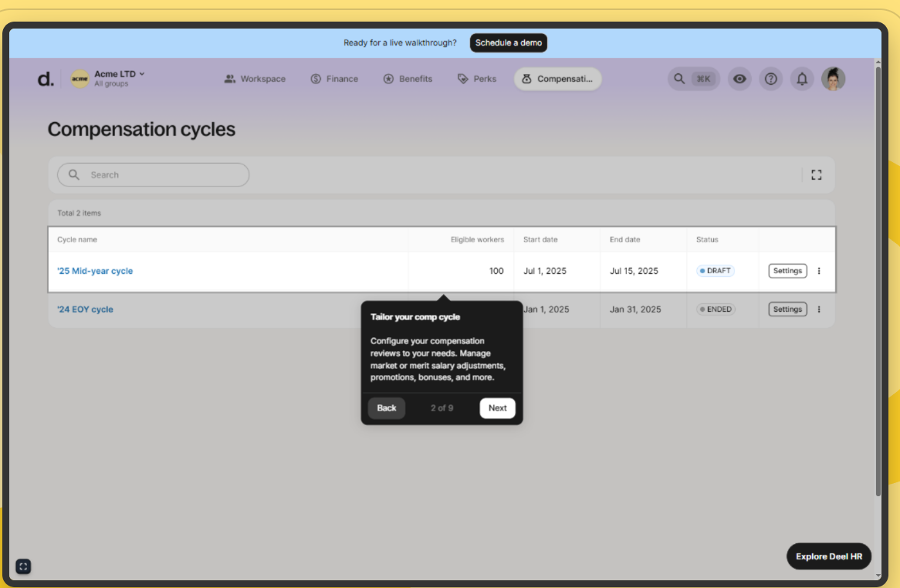Toggle the eye visibility icon in header

[739, 79]
